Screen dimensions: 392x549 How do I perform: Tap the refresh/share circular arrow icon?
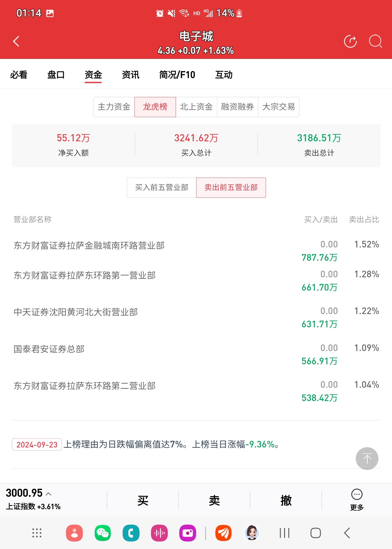(x=350, y=41)
